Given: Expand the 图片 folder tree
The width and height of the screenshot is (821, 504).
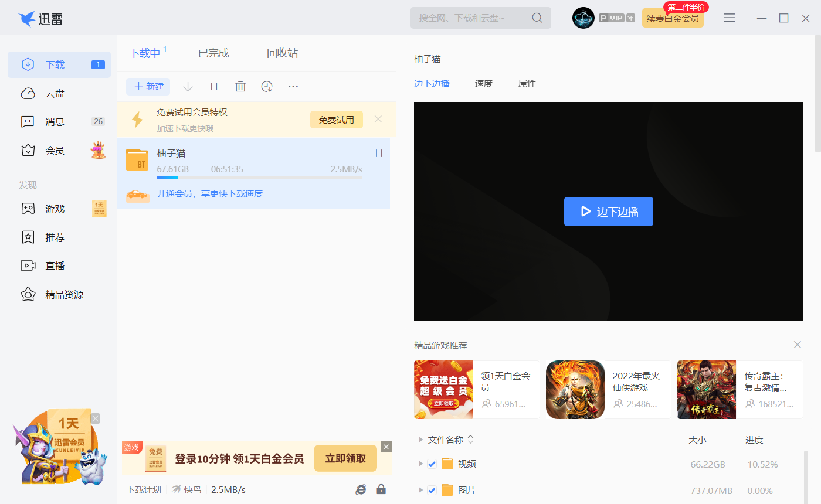Looking at the screenshot, I should [x=420, y=490].
